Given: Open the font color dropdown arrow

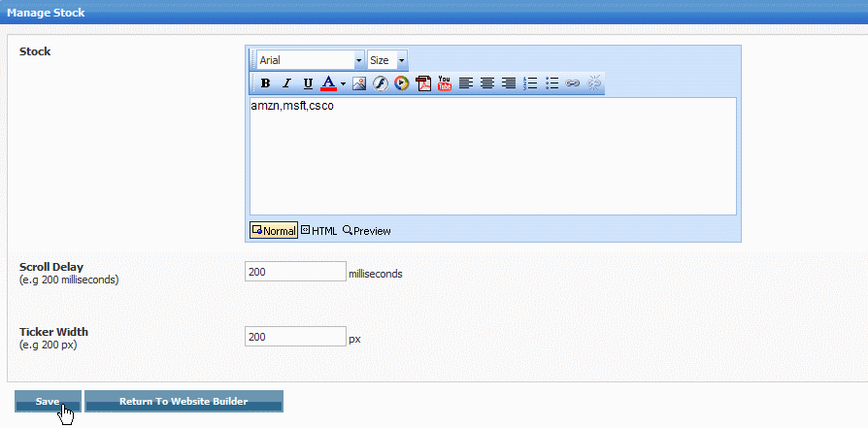Looking at the screenshot, I should point(343,83).
